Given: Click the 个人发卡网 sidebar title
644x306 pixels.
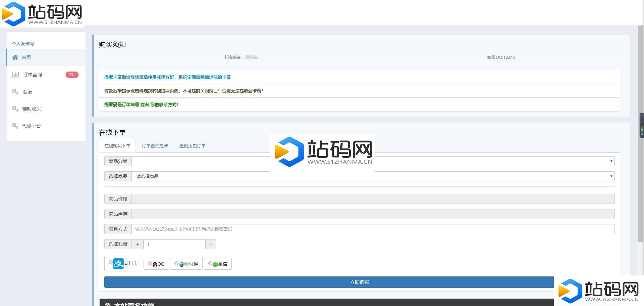Looking at the screenshot, I should tap(23, 44).
